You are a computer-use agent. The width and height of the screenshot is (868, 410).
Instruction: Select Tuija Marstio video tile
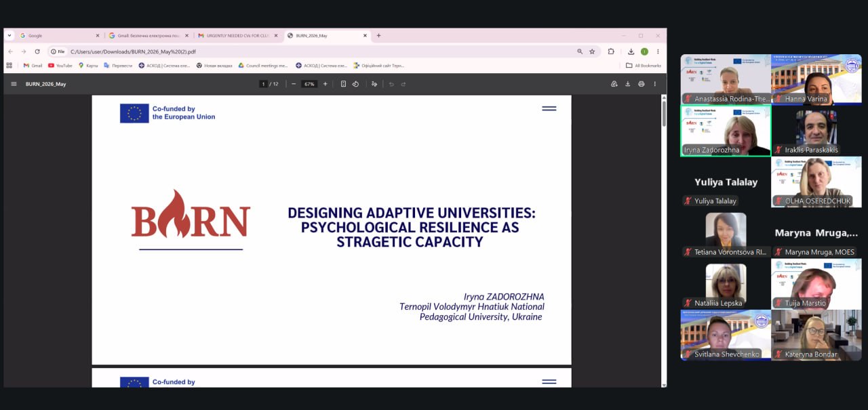click(816, 283)
